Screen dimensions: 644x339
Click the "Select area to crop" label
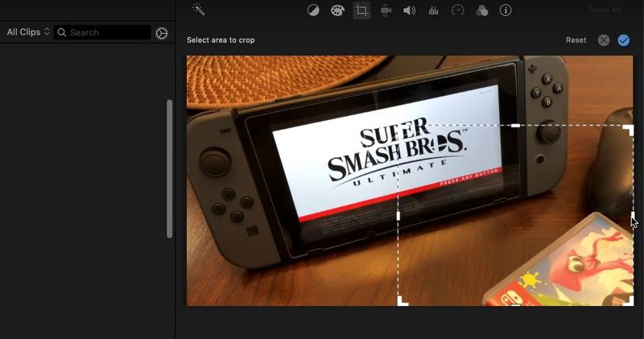[221, 39]
